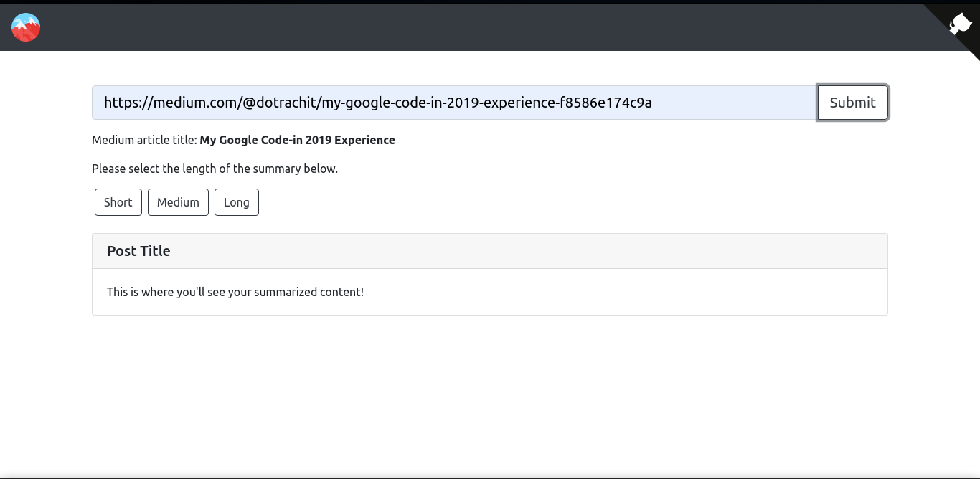Click the blank space right of the Long button
980x479 pixels.
tap(502, 202)
